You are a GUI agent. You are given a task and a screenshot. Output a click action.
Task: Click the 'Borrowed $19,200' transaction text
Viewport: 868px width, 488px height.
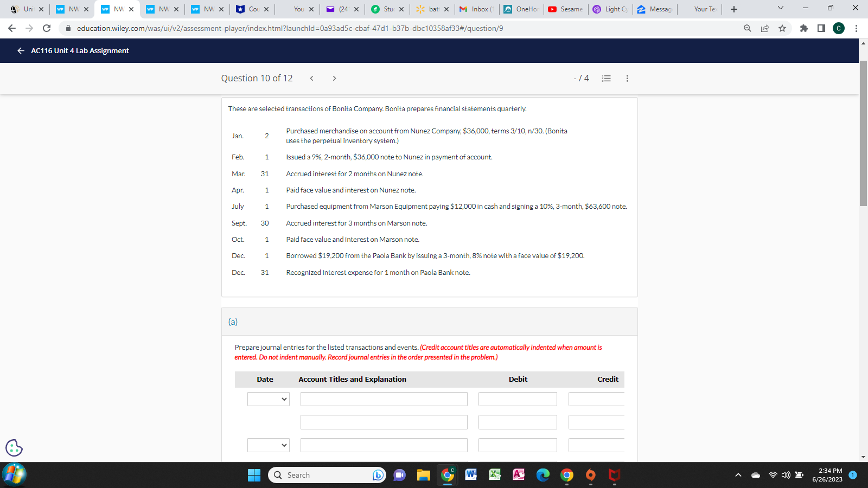pos(436,256)
